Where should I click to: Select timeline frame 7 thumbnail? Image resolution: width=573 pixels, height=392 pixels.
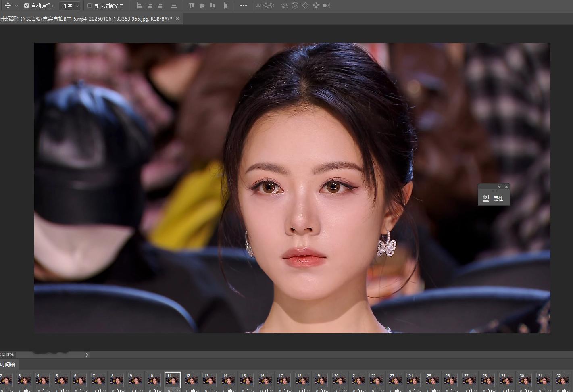tap(98, 380)
